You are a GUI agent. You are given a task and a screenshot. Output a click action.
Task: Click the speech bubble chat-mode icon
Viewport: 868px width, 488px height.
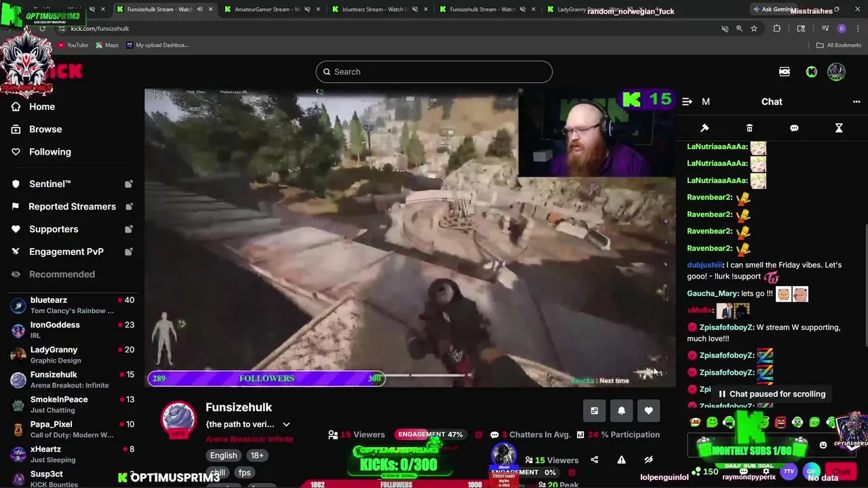[x=794, y=128]
